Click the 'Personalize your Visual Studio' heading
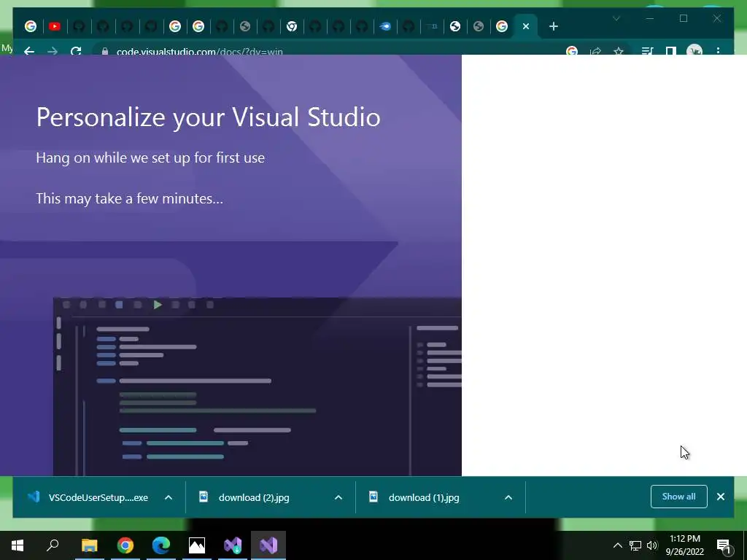The image size is (747, 560). tap(208, 117)
